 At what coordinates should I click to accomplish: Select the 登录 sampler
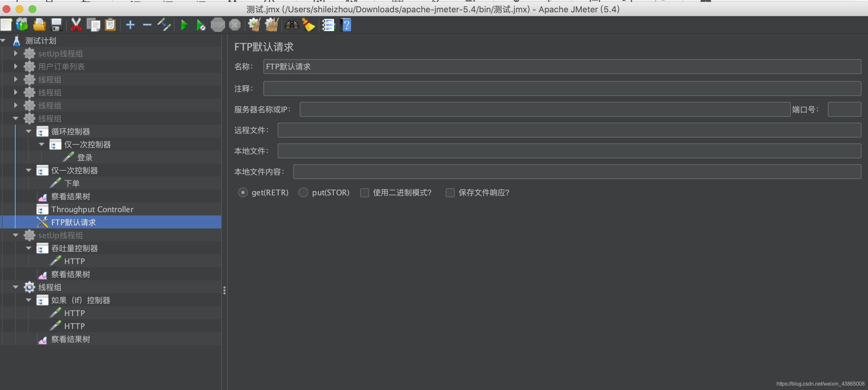[85, 157]
